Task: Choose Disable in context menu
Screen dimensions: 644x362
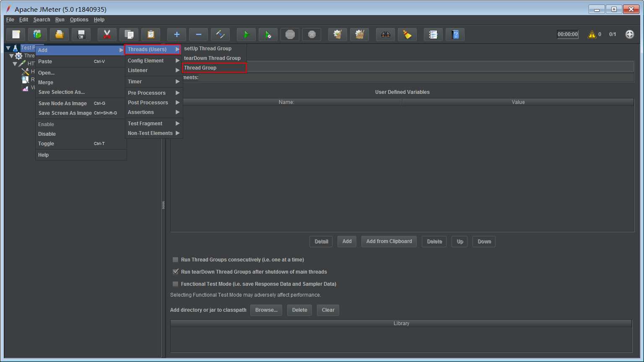Action: [x=81, y=134]
